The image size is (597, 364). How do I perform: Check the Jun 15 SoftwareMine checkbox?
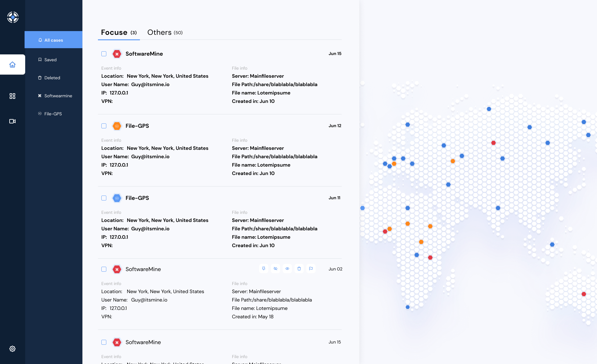coord(104,54)
